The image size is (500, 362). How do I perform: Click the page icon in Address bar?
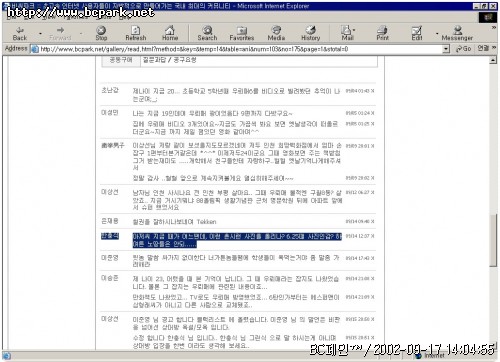(34, 49)
